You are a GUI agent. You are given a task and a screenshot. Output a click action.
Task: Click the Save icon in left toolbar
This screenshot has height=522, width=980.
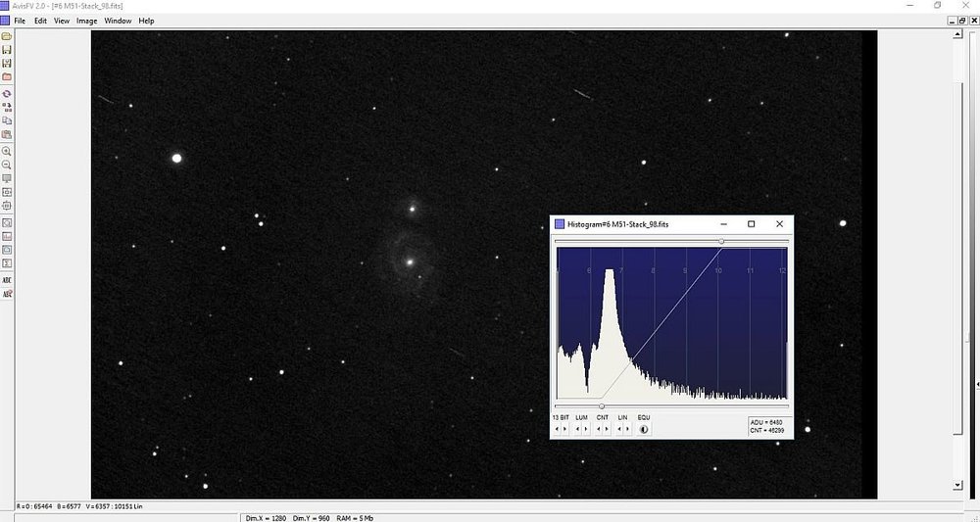[7, 49]
